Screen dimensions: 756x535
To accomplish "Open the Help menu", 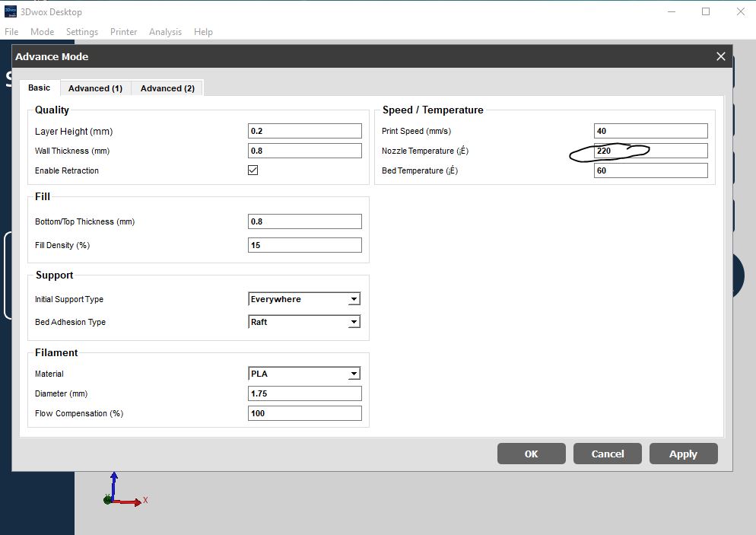I will pos(203,32).
